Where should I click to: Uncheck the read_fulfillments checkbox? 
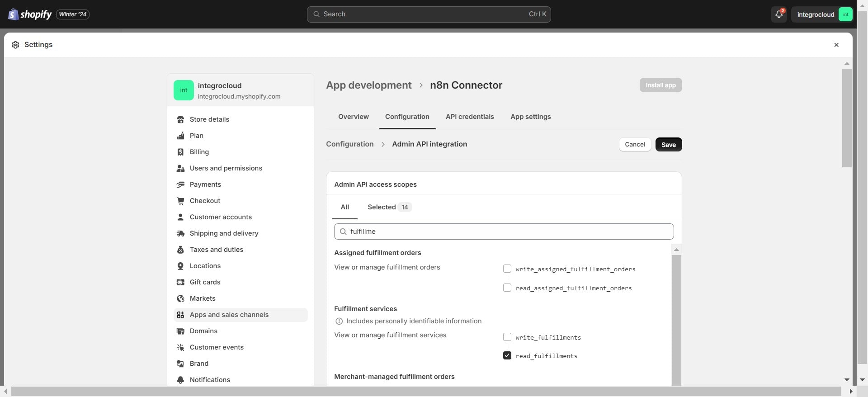click(x=507, y=356)
